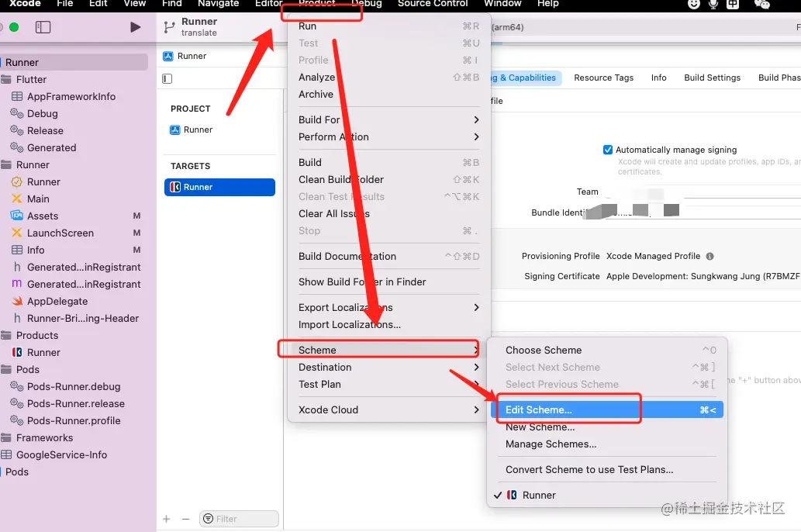Click the Runner project file icon in breadcrumb
801x532 pixels.
pos(167,56)
